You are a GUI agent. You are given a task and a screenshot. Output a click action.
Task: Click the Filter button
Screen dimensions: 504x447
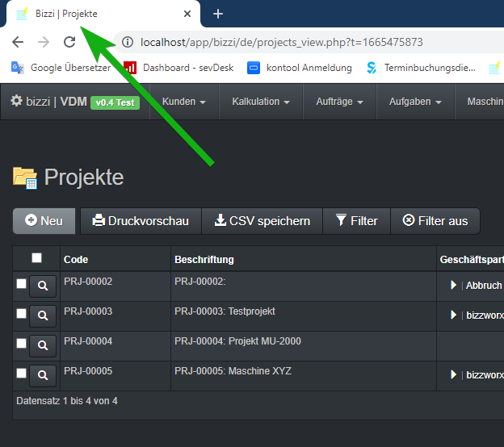[356, 221]
